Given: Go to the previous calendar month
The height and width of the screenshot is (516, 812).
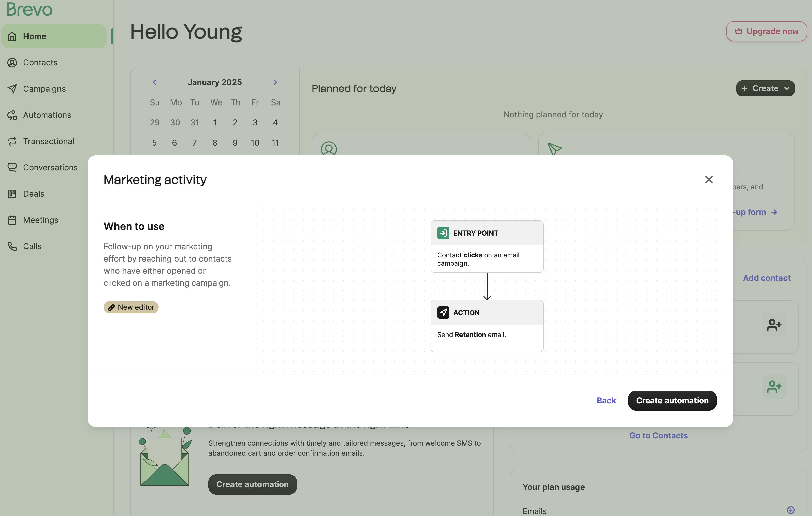Looking at the screenshot, I should [x=154, y=82].
